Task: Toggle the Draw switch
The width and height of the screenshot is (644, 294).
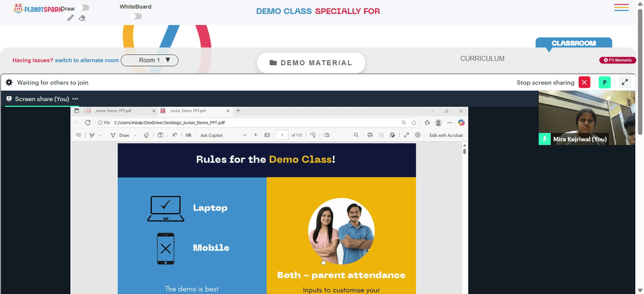Action: pos(83,8)
